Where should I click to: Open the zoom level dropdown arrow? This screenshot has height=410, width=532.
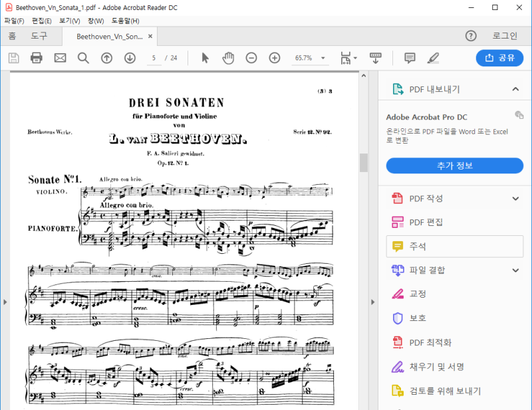tap(323, 58)
